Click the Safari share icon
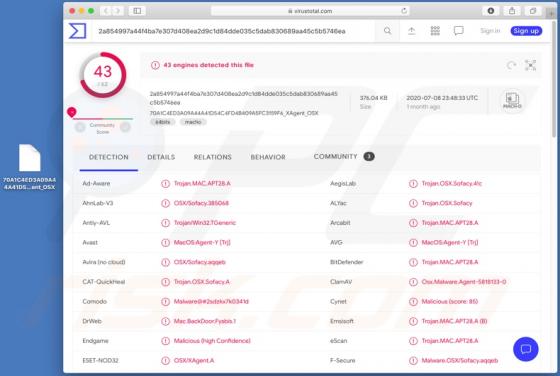Image resolution: width=560 pixels, height=376 pixels. tap(512, 11)
